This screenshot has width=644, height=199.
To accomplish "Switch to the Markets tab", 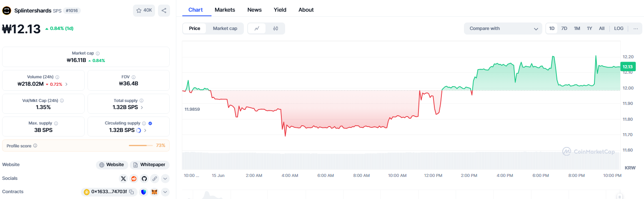I will [225, 10].
